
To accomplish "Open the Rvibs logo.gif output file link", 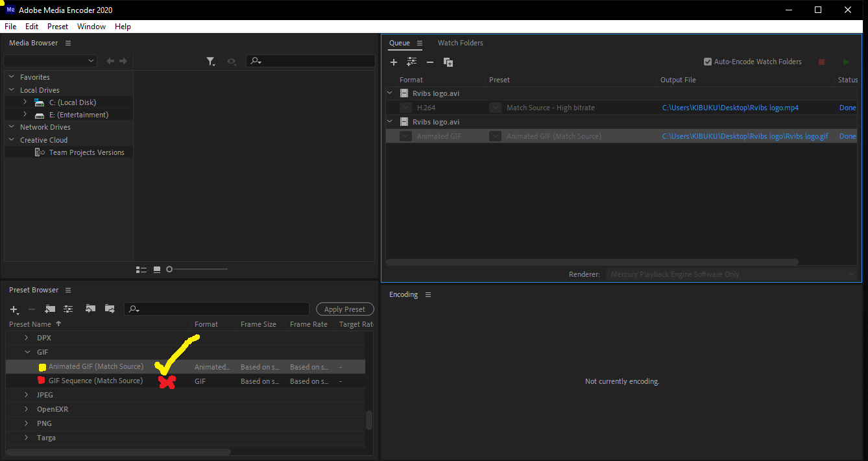I will click(745, 136).
